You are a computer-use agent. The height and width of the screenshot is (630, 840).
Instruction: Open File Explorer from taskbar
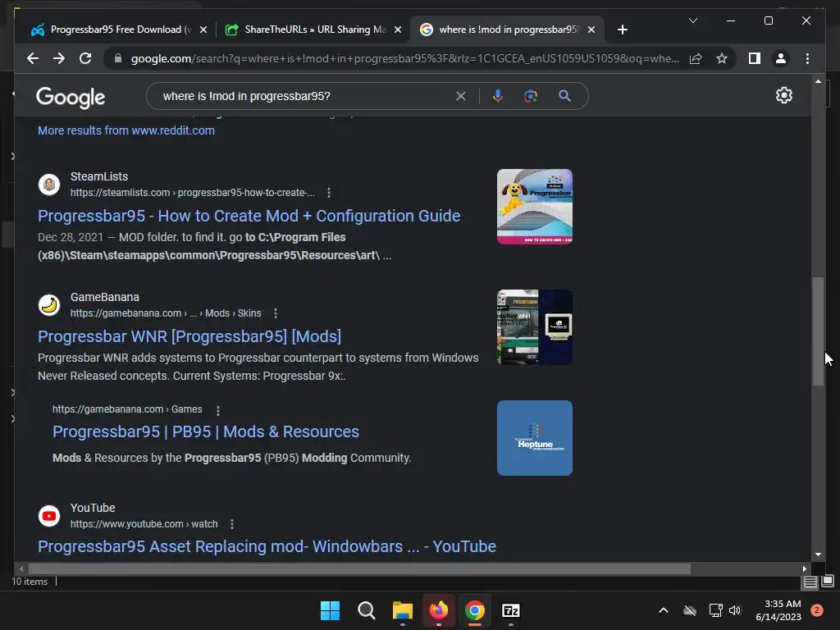pos(402,610)
